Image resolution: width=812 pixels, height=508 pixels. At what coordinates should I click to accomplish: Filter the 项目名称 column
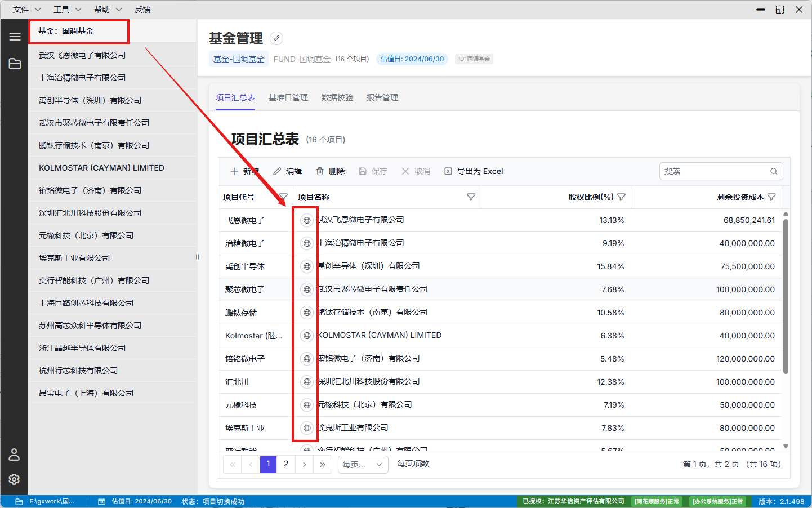(x=471, y=197)
